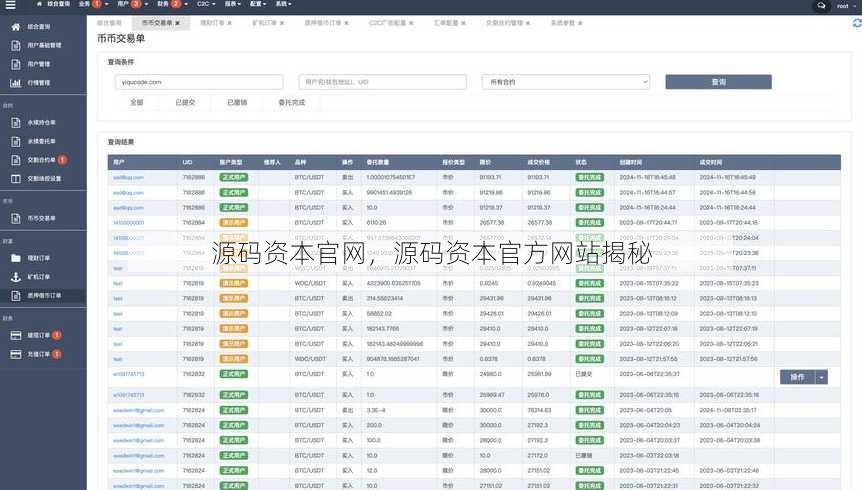Click the UID column header
Viewport: 862px width, 490px height.
click(x=187, y=162)
